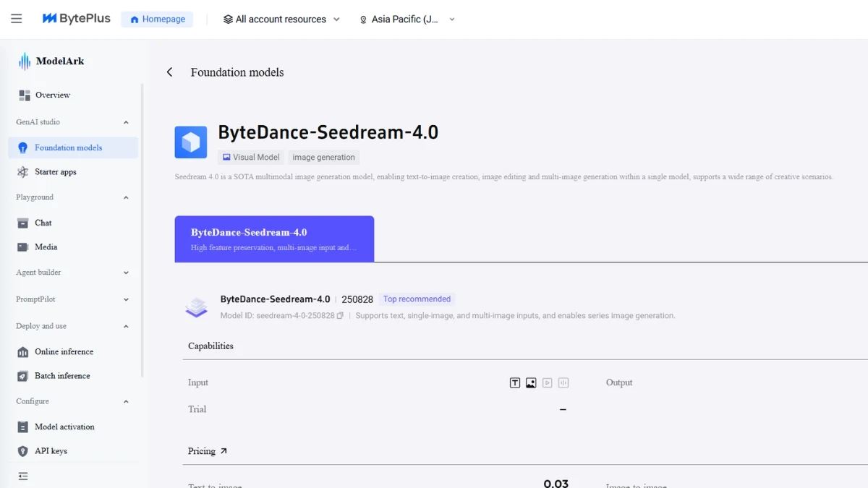Screen dimensions: 868x488
Task: Click the text input capability icon
Action: pos(515,383)
